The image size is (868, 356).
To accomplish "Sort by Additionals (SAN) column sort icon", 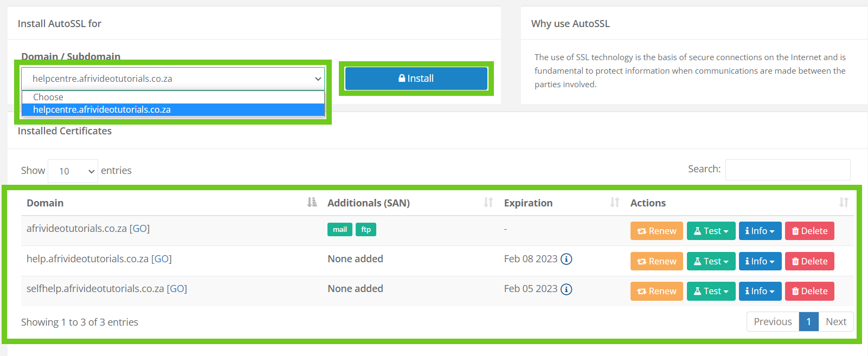I will pyautogui.click(x=488, y=203).
